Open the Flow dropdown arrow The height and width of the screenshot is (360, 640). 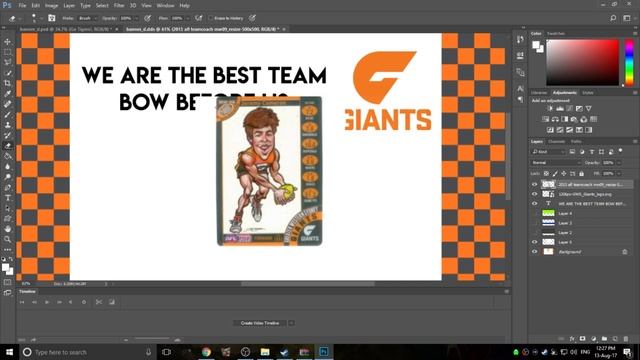tap(187, 18)
